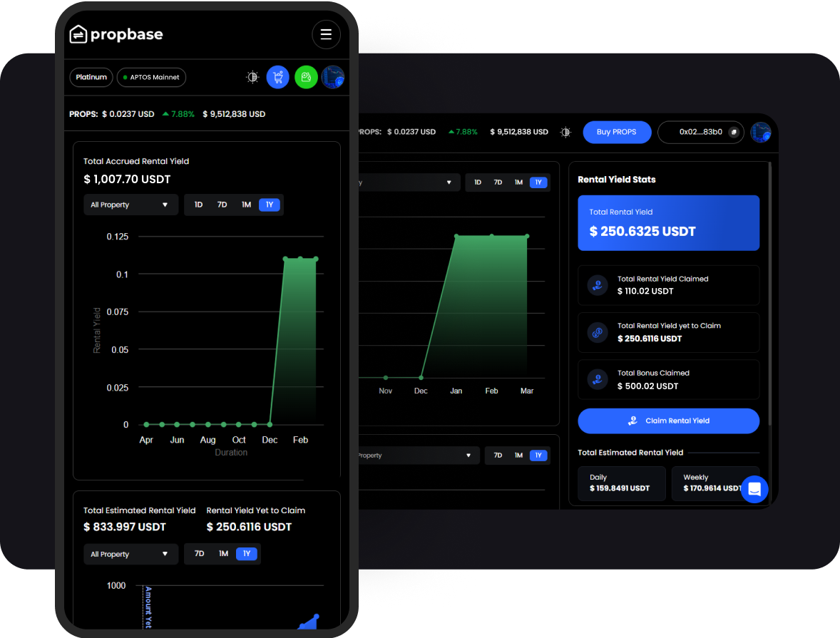Open the chat support bubble

click(754, 489)
